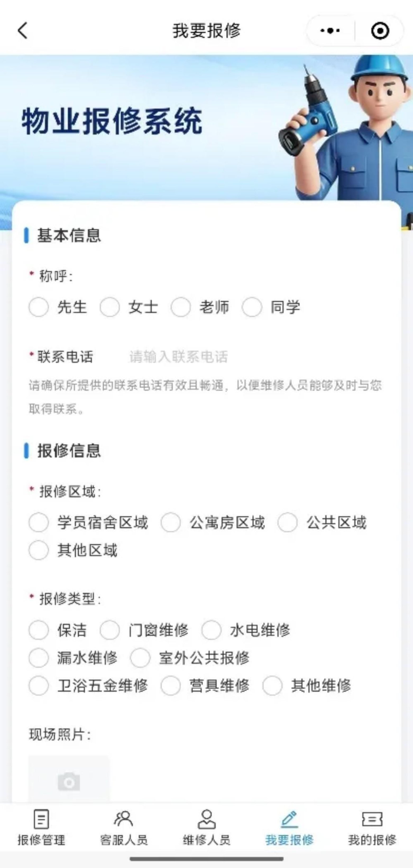Tap the camera icon to upload photo

pyautogui.click(x=69, y=781)
